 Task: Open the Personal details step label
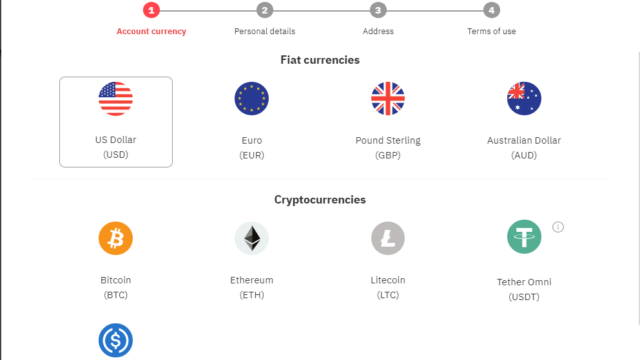pos(264,31)
